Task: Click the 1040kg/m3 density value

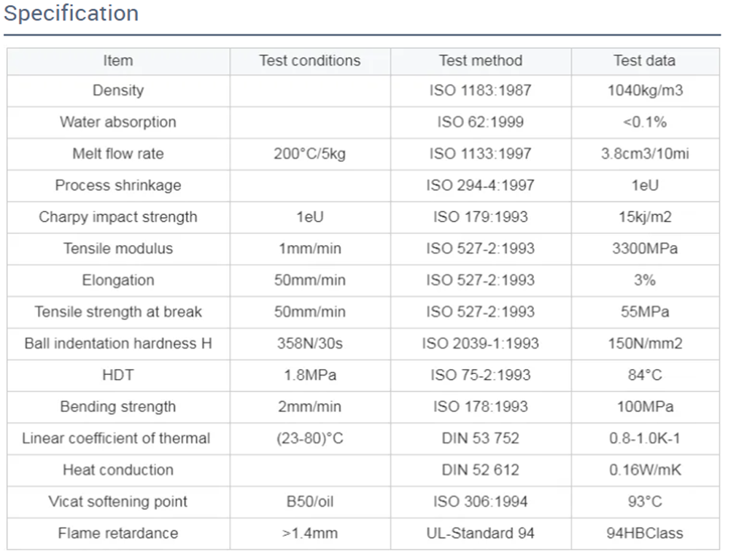Action: click(644, 91)
